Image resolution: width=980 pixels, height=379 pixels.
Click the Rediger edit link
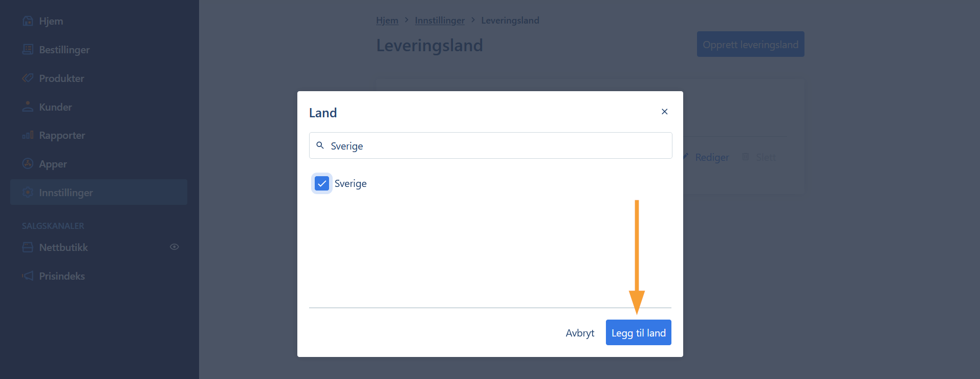tap(706, 157)
